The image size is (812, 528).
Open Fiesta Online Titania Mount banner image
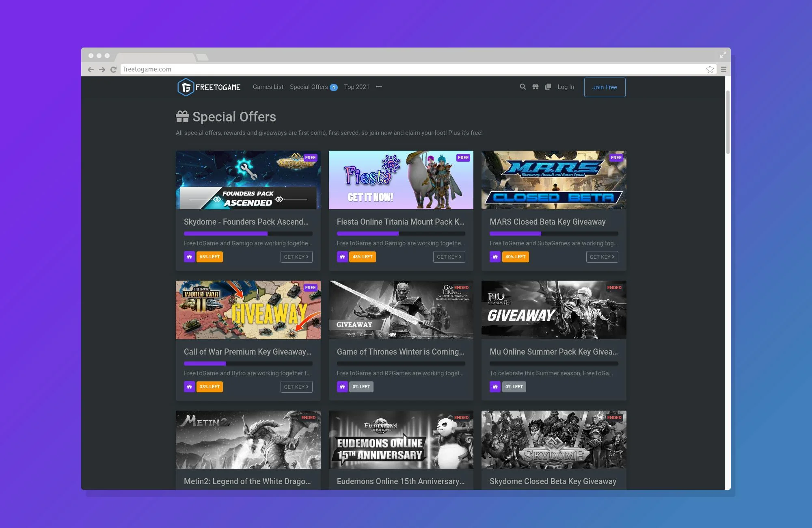coord(401,180)
